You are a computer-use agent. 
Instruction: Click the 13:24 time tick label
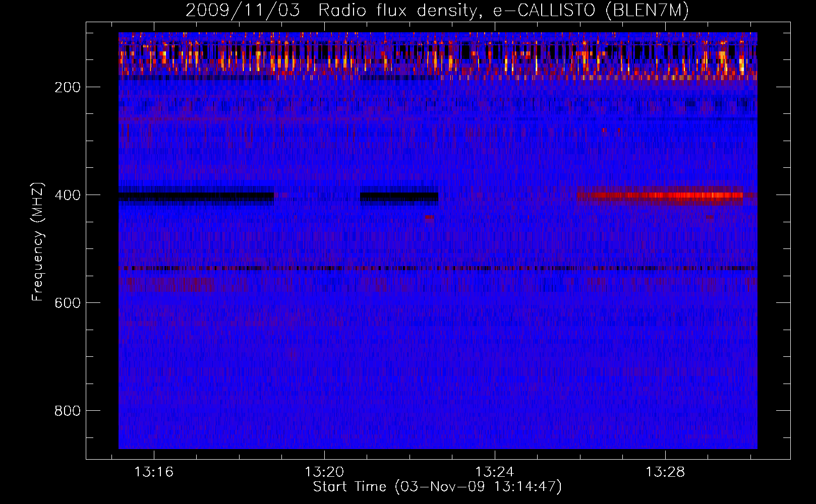coord(495,472)
